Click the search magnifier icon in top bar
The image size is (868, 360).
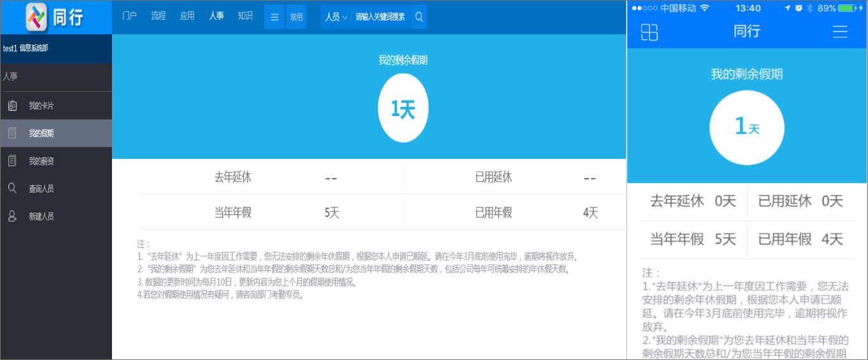point(419,17)
